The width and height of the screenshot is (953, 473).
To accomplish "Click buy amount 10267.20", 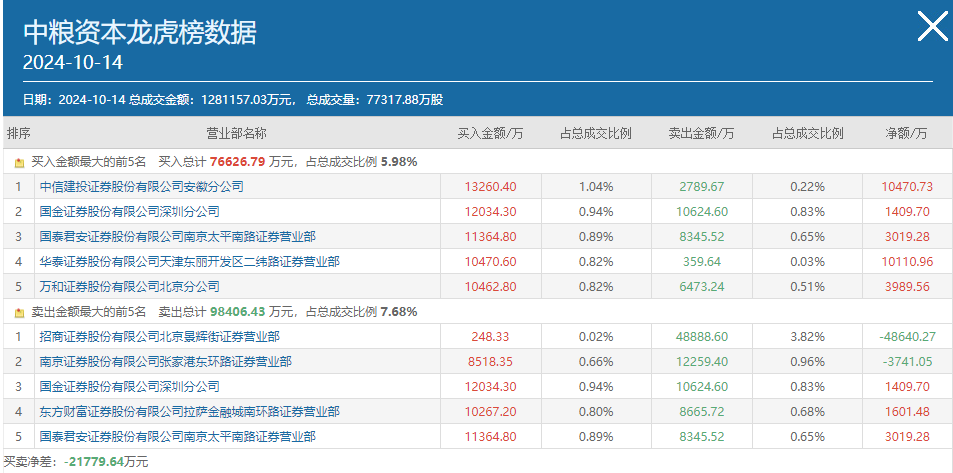I will [490, 412].
